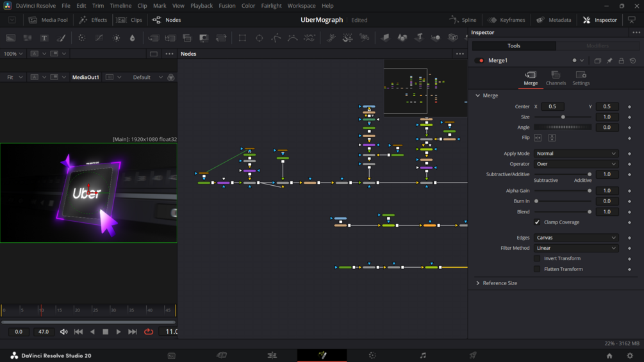The height and width of the screenshot is (362, 644).
Task: Select the Tools tab
Action: [x=514, y=46]
